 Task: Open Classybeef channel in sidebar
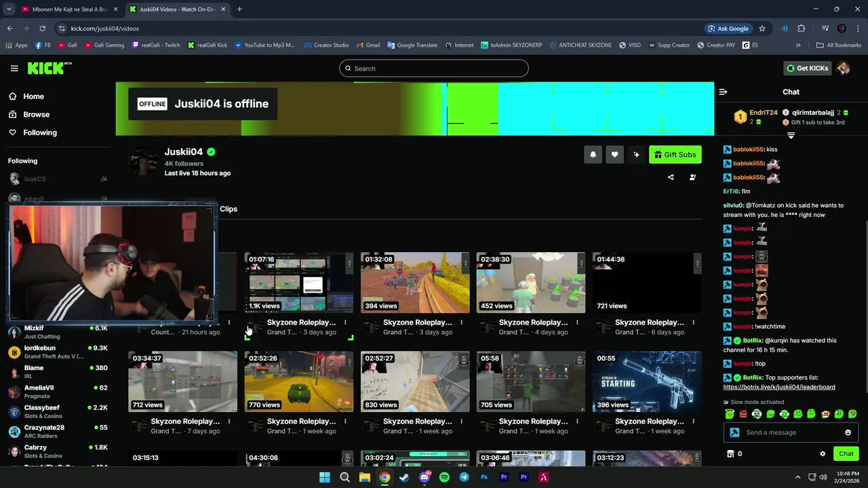click(x=58, y=411)
